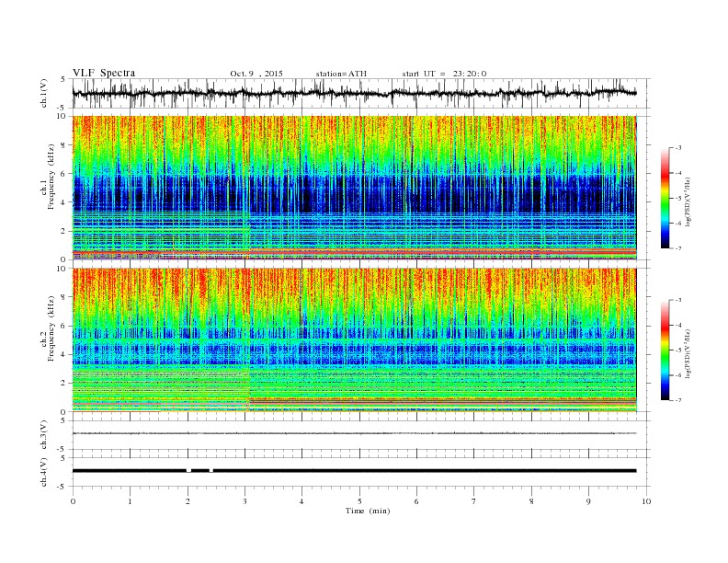Image resolution: width=728 pixels, height=563 pixels.
Task: Click the "3" time axis tick label
Action: click(245, 501)
